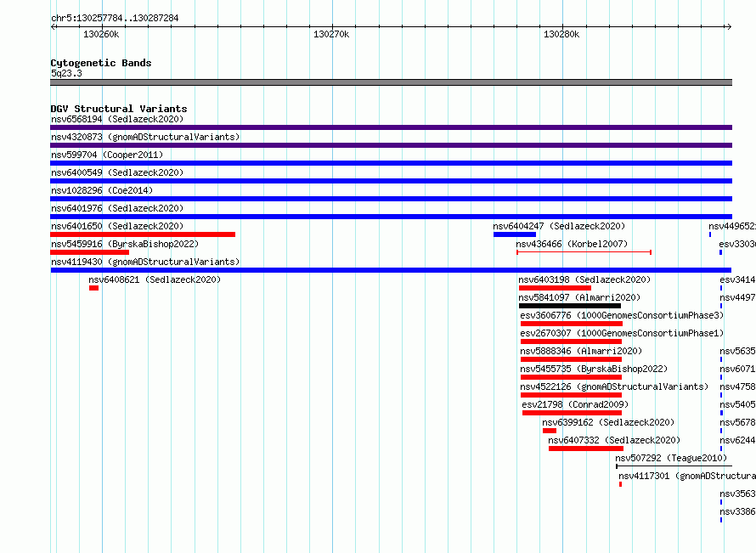The height and width of the screenshot is (553, 756).
Task: Select nsv5888346 (Almarri2020) label
Action: [581, 351]
